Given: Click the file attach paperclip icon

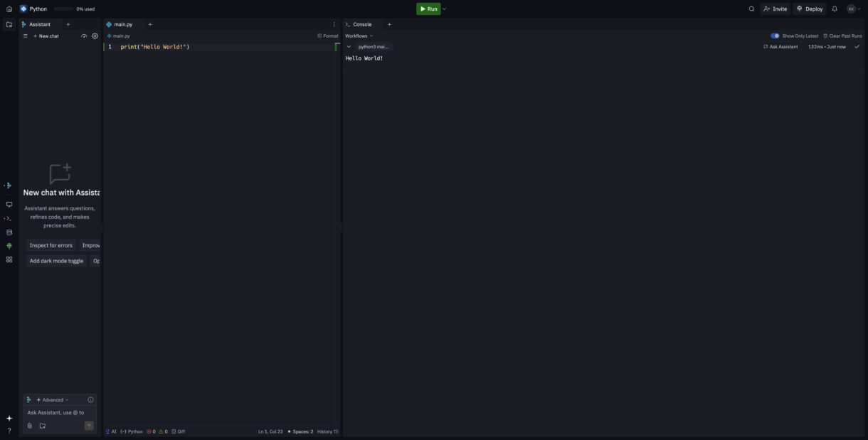Looking at the screenshot, I should [x=30, y=426].
